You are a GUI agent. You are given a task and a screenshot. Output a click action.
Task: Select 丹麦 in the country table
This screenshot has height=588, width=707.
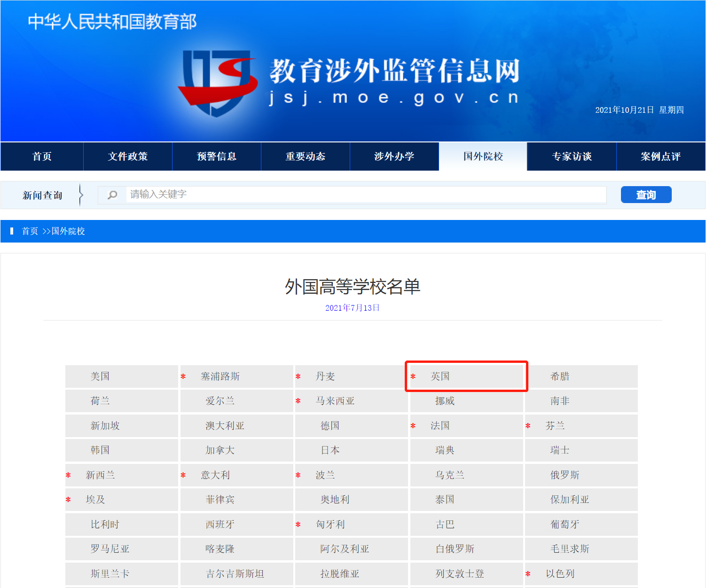pyautogui.click(x=325, y=376)
